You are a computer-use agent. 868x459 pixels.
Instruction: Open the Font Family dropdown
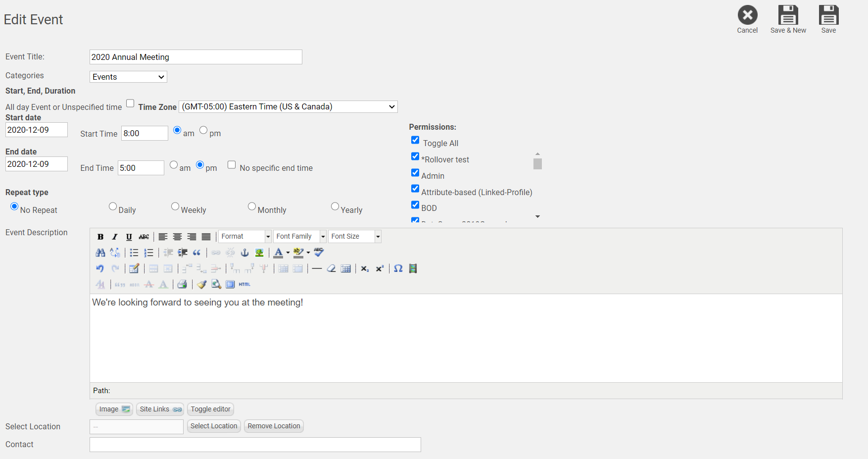(x=300, y=237)
